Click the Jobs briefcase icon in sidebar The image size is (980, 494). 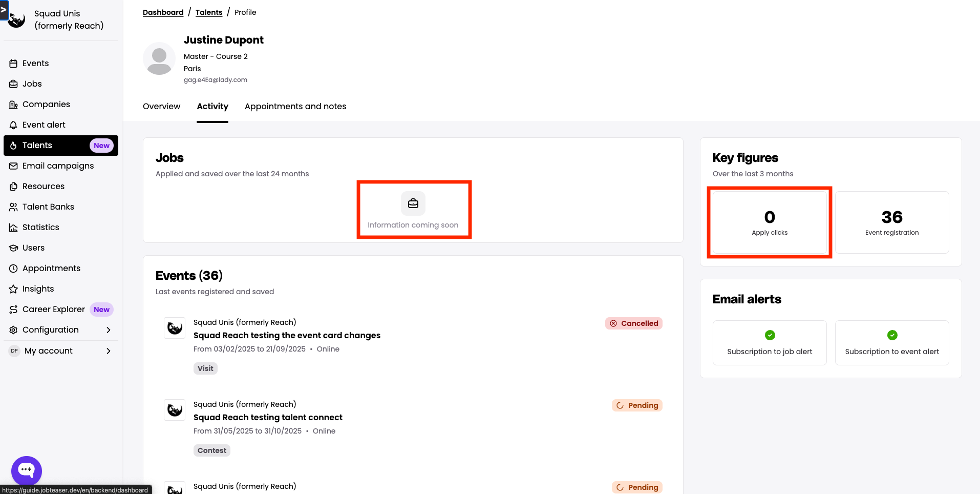13,84
